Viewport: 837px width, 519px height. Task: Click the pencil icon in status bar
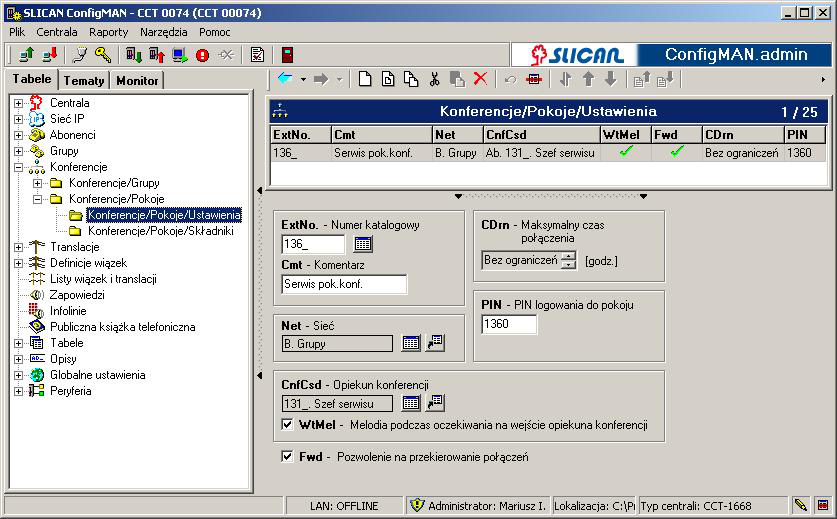click(x=800, y=505)
